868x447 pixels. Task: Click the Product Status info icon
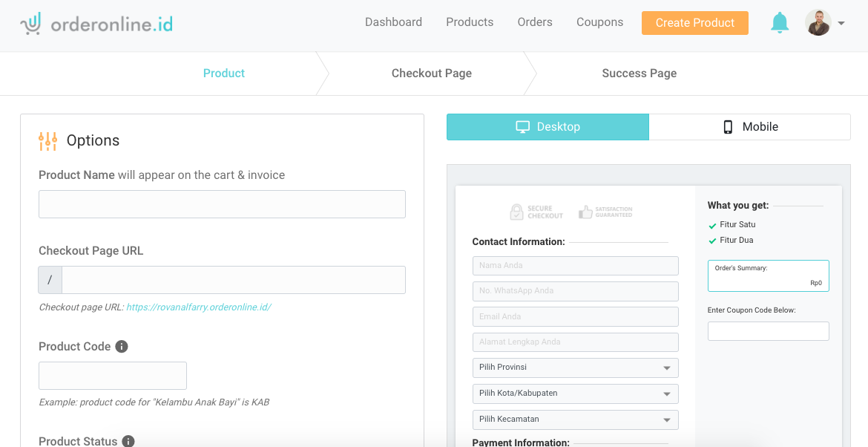128,441
